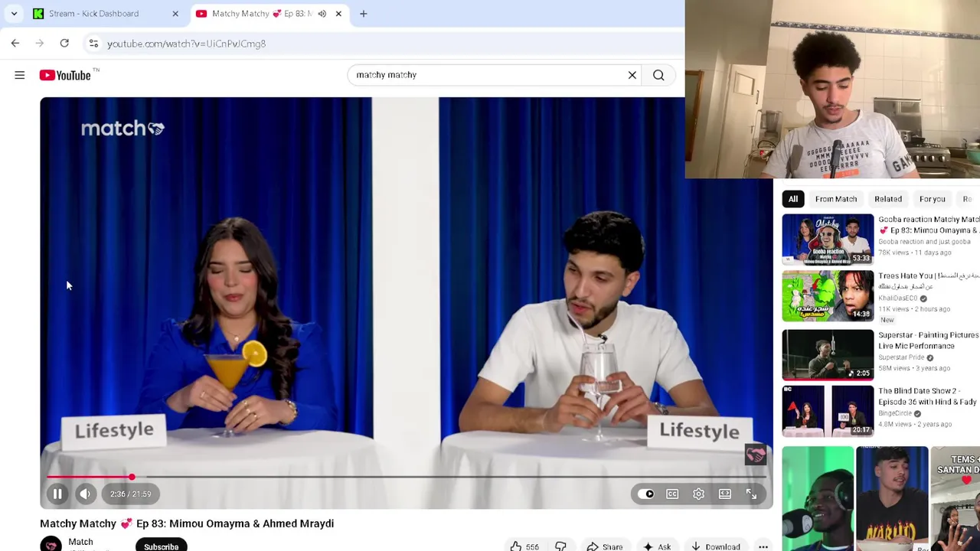The height and width of the screenshot is (551, 980).
Task: Download the video
Action: coord(716,546)
